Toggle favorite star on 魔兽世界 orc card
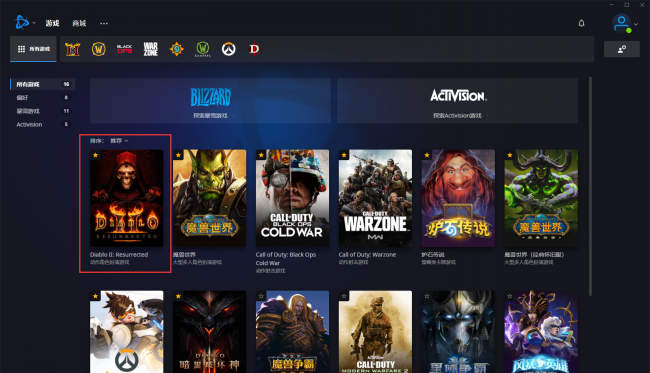This screenshot has height=373, width=650. click(x=178, y=155)
